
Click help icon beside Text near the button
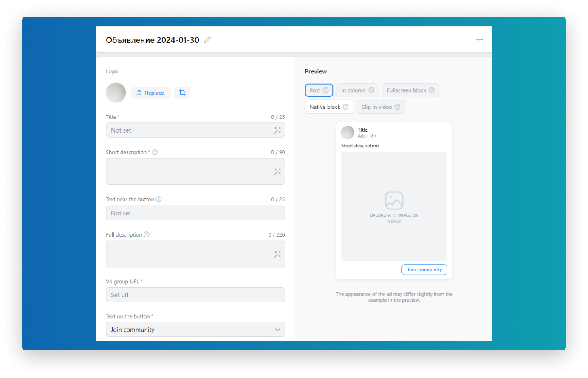[158, 199]
